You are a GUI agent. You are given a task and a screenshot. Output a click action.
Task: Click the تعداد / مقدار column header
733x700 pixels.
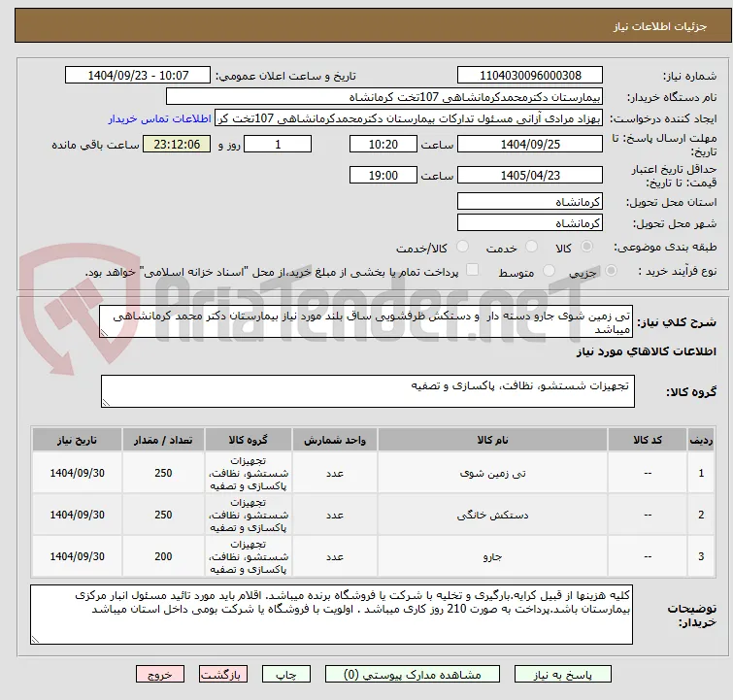[163, 440]
